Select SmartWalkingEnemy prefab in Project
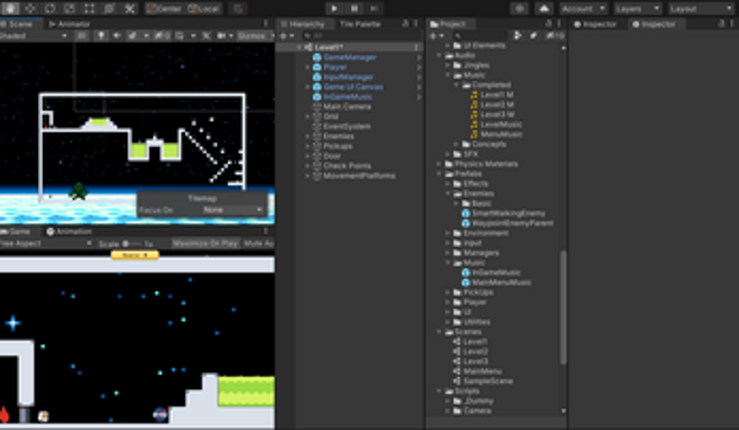The image size is (739, 430). coord(509,214)
